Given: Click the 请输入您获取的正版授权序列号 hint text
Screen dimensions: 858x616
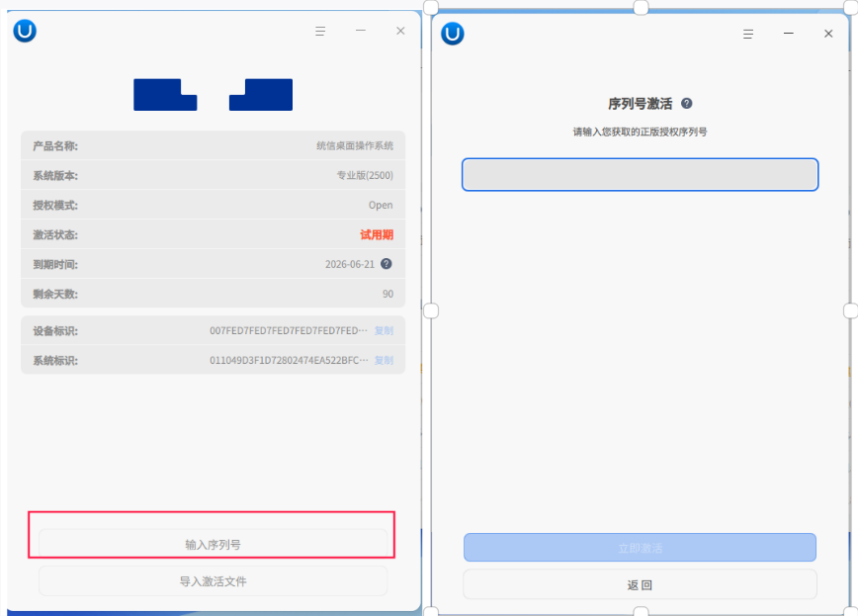Looking at the screenshot, I should [641, 132].
